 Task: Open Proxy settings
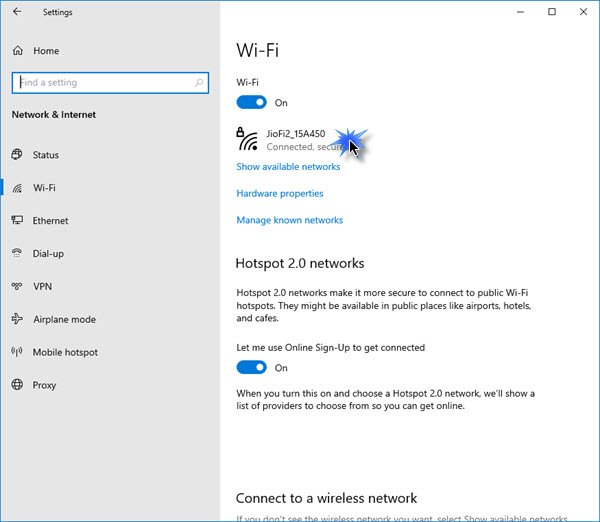(44, 385)
